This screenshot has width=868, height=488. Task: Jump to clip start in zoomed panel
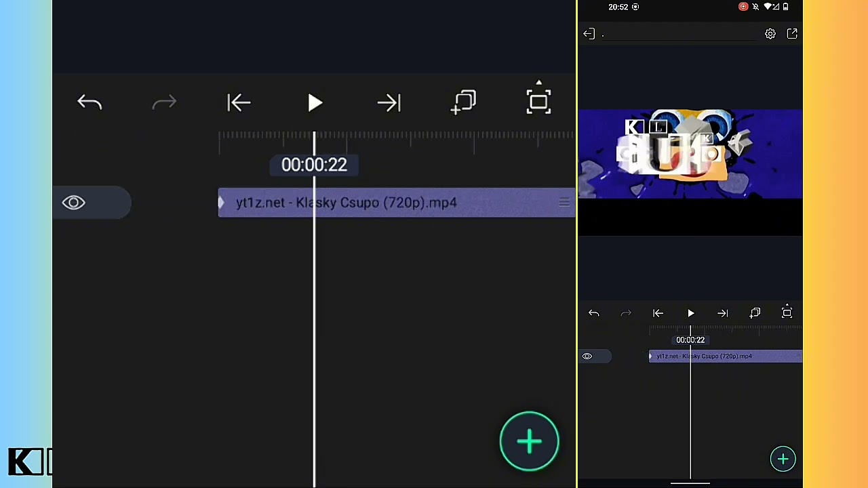pyautogui.click(x=239, y=103)
